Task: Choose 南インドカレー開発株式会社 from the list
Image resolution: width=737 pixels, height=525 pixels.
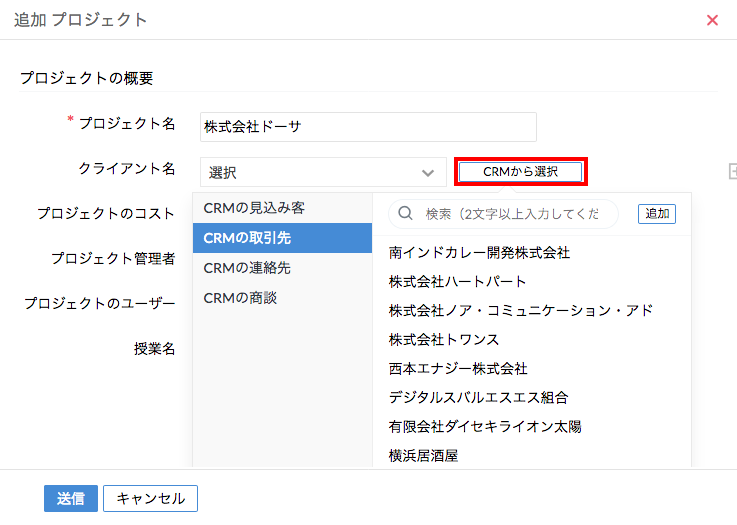Action: 479,253
